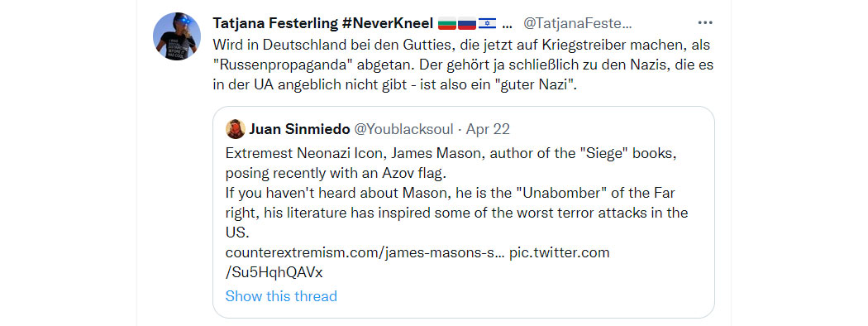Click the truncated ellipsis after the flag emojis
868x326 pixels.
click(x=507, y=24)
